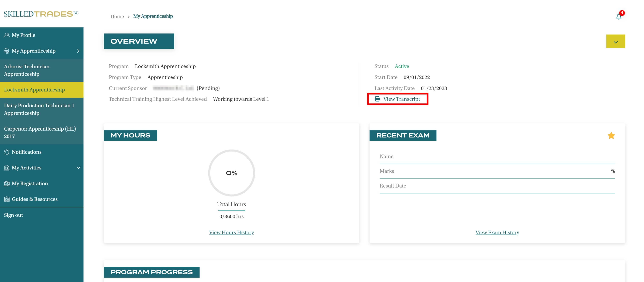The width and height of the screenshot is (644, 282).
Task: Click the 0% hours progress circle
Action: click(231, 173)
